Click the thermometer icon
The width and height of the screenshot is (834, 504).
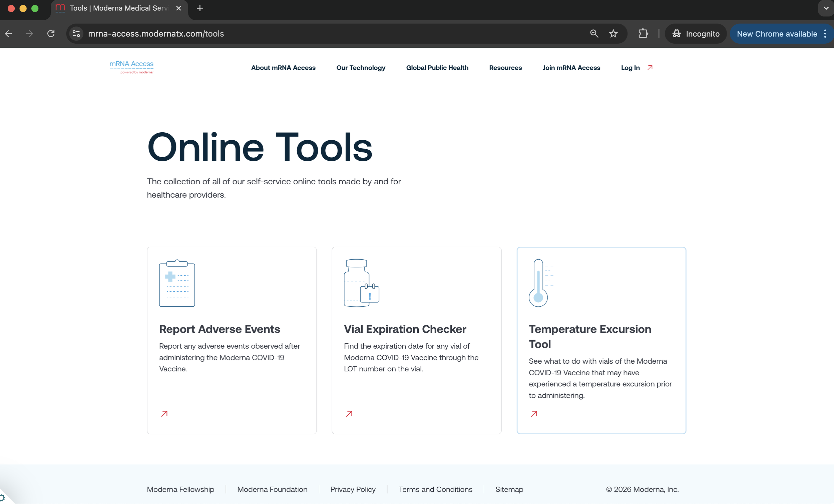tap(541, 283)
